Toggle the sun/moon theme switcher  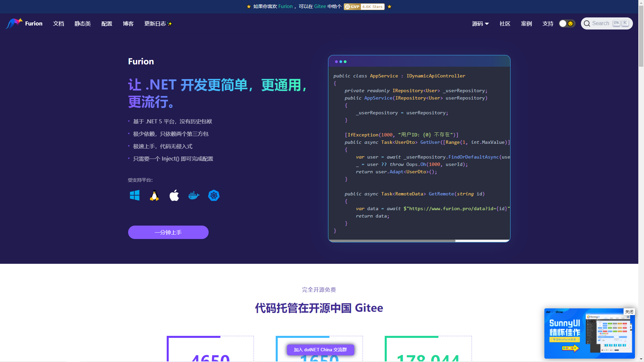(567, 23)
